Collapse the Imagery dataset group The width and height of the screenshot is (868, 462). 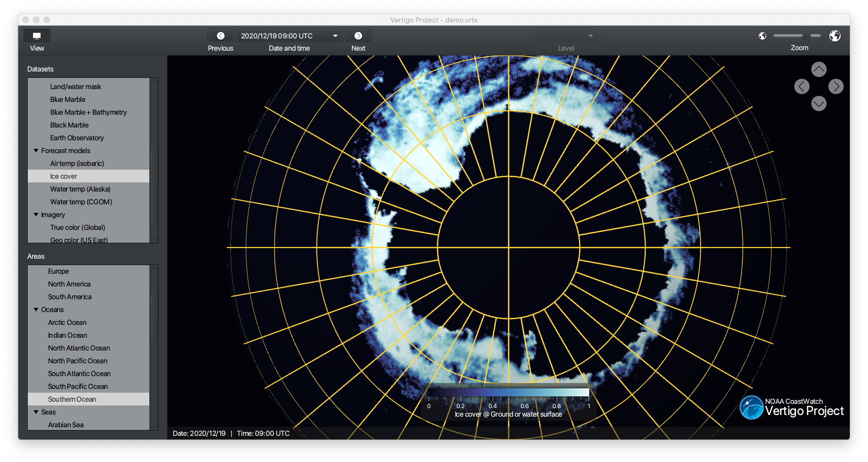coord(36,215)
